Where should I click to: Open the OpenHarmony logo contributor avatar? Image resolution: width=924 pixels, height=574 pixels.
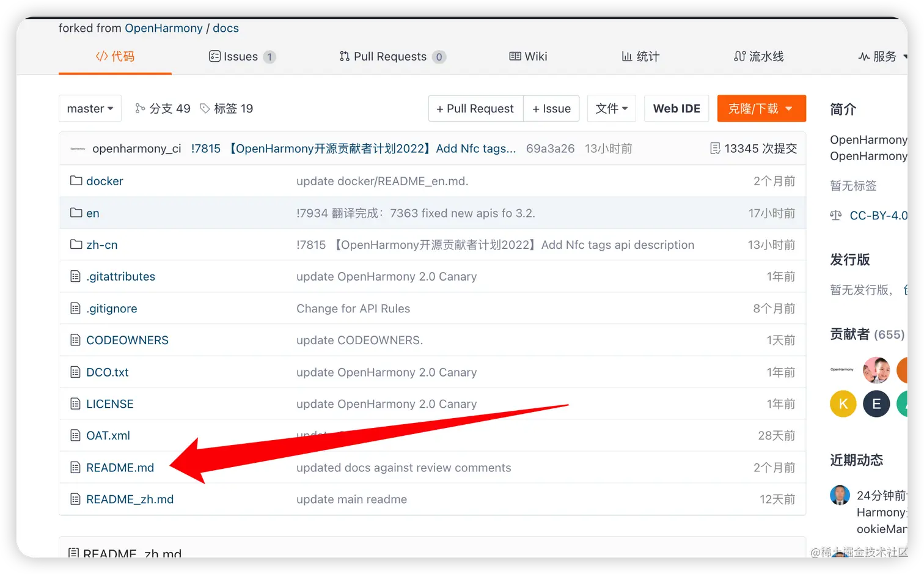[x=842, y=370]
